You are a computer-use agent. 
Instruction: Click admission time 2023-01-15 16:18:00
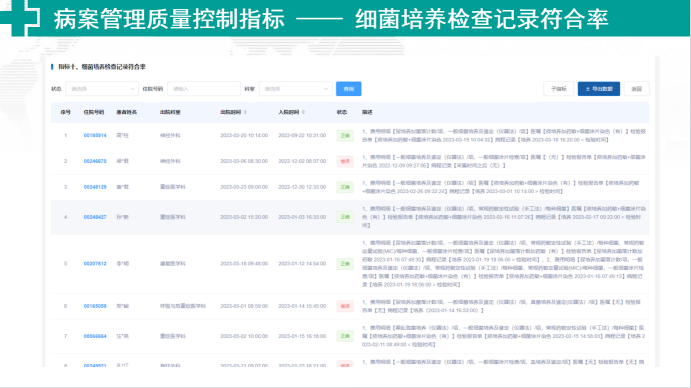[302, 336]
